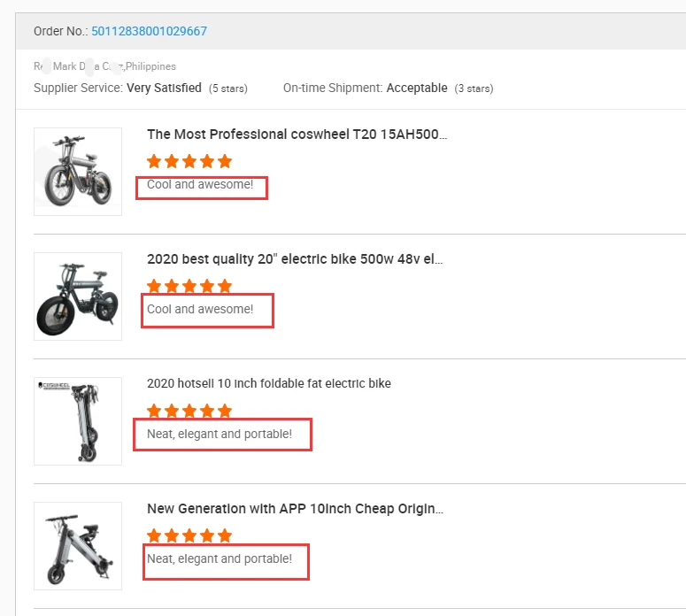The height and width of the screenshot is (616, 686).
Task: Click the coswheel T20 bike thumbnail
Action: click(78, 172)
